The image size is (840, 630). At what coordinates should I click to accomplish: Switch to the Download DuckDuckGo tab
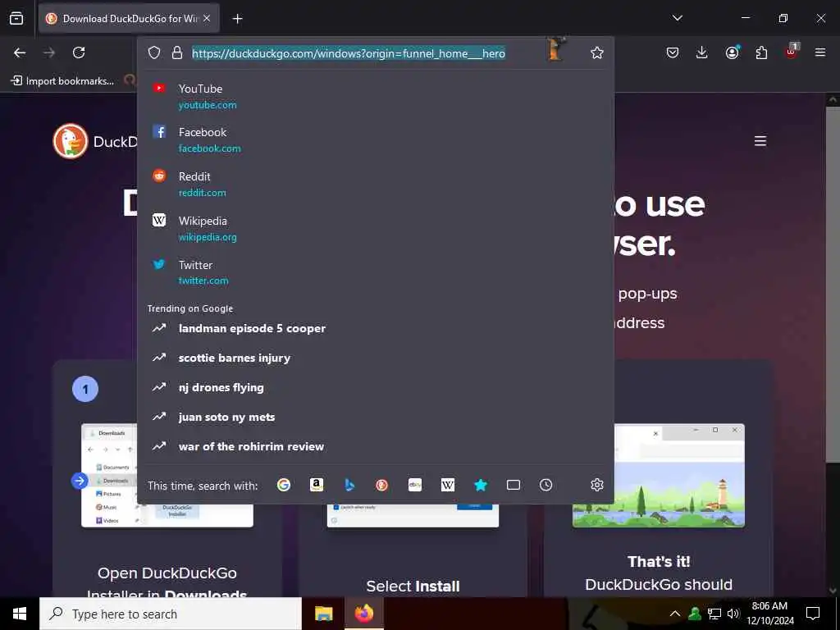(x=129, y=19)
